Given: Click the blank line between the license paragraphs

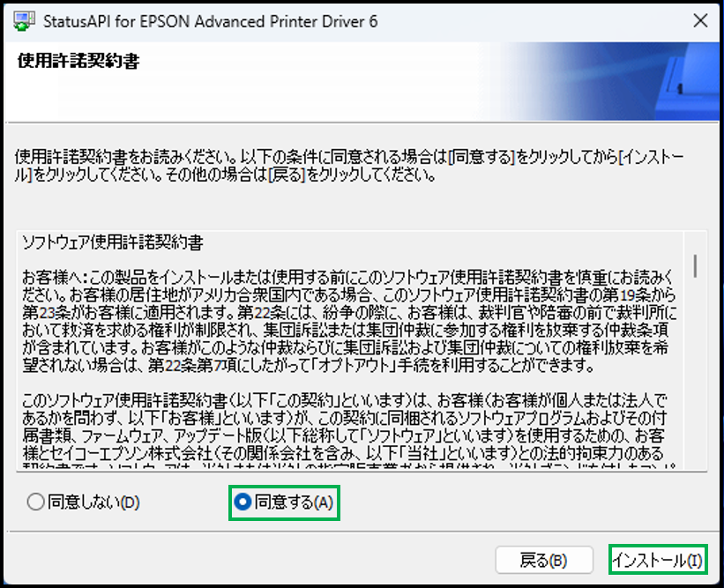Looking at the screenshot, I should (x=353, y=379).
